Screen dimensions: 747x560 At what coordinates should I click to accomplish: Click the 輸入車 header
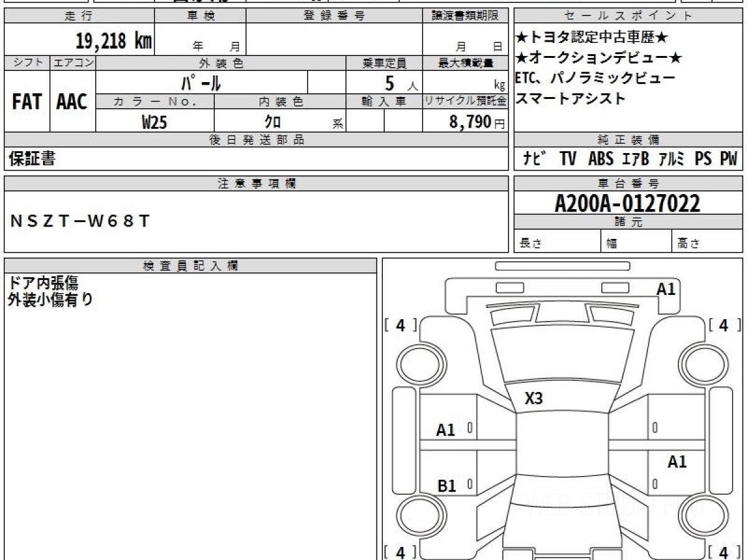(384, 101)
